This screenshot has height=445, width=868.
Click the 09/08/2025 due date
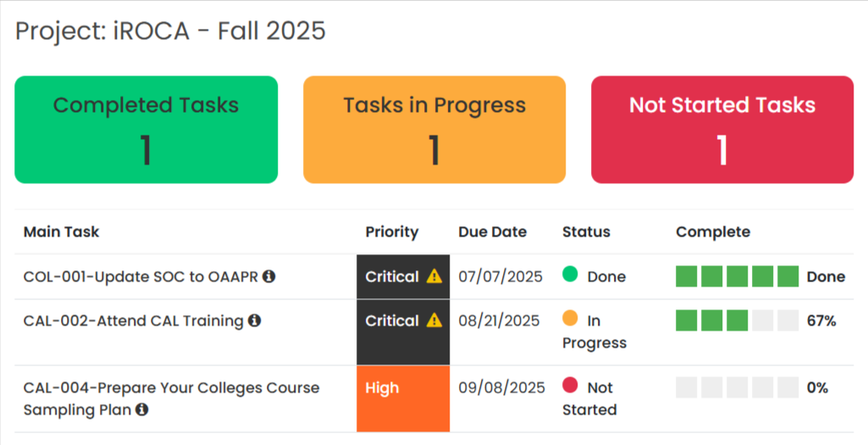[501, 387]
